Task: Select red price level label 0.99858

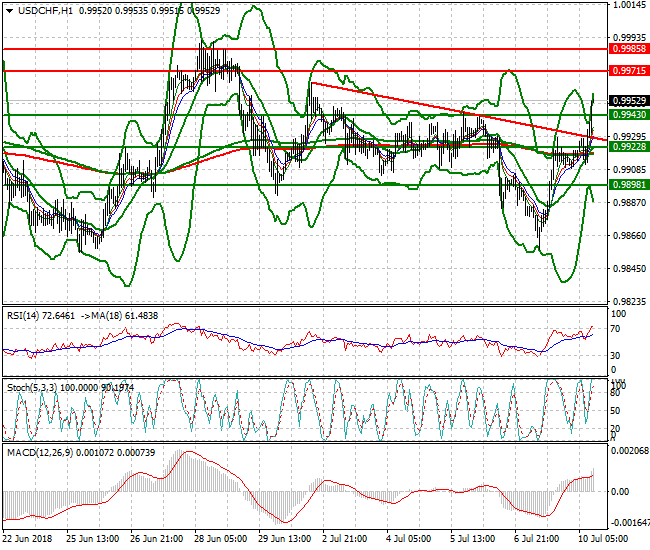Action: [629, 48]
